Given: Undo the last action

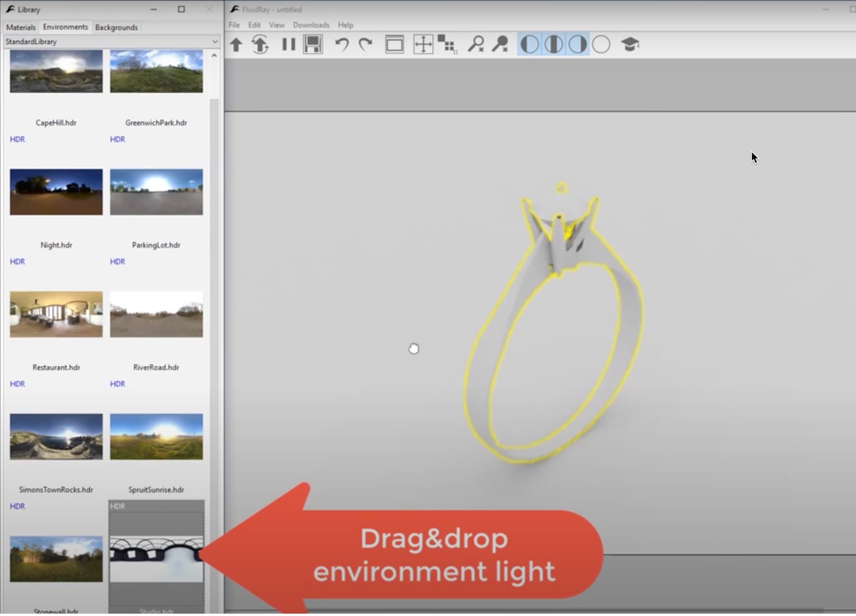Looking at the screenshot, I should [x=342, y=45].
